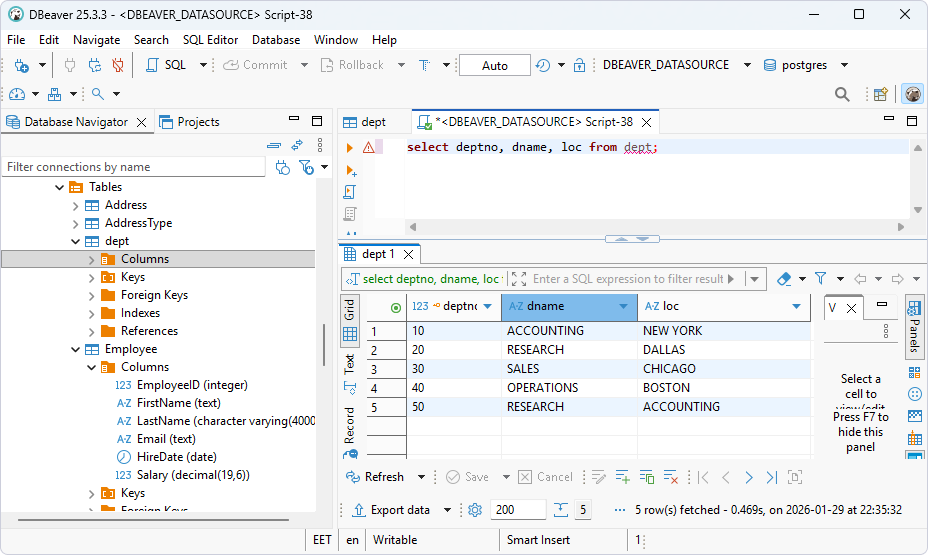Open the dname column header dropdown
The height and width of the screenshot is (555, 928).
point(623,306)
